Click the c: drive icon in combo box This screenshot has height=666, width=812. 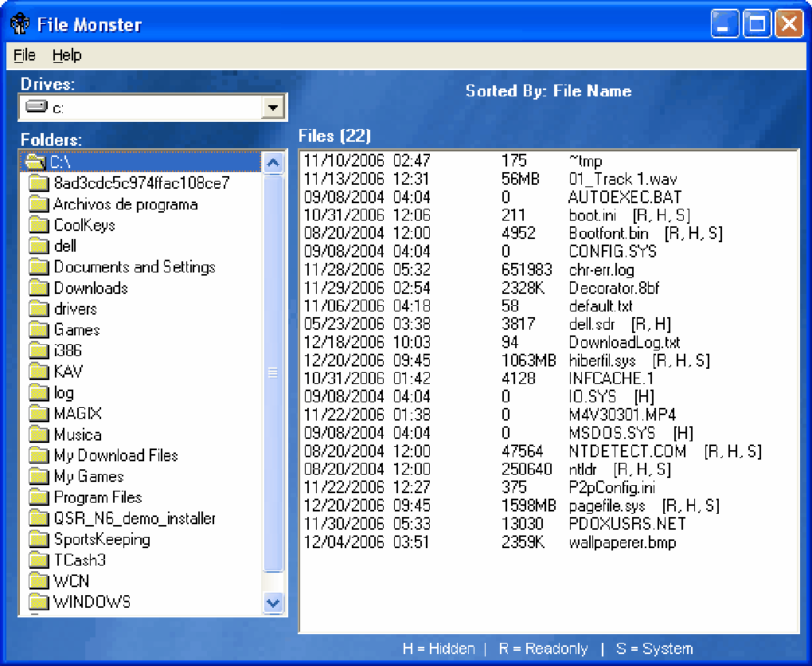click(37, 107)
